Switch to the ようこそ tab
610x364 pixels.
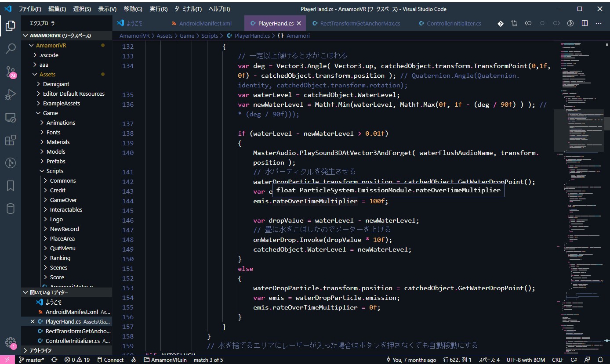[134, 23]
